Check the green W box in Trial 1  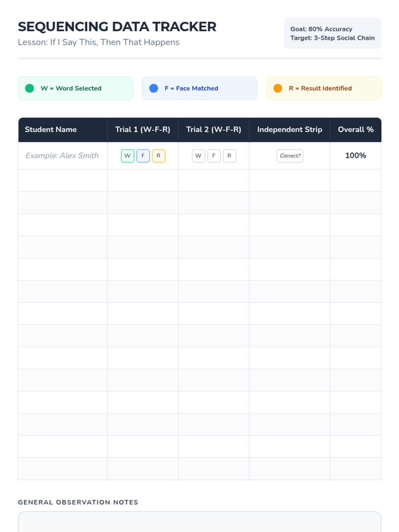click(127, 156)
